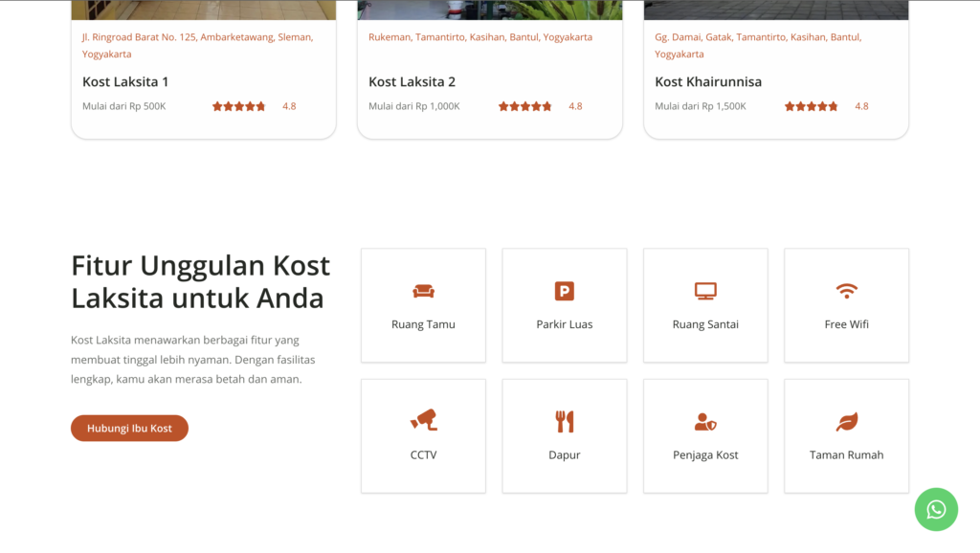980x553 pixels.
Task: Click the Ruang Tamu sofa icon
Action: coord(423,291)
